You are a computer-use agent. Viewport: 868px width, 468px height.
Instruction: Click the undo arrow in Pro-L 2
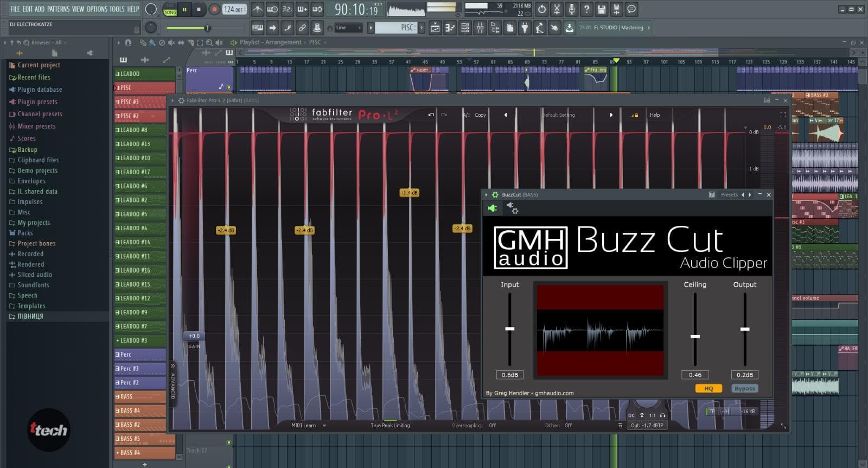click(x=431, y=115)
